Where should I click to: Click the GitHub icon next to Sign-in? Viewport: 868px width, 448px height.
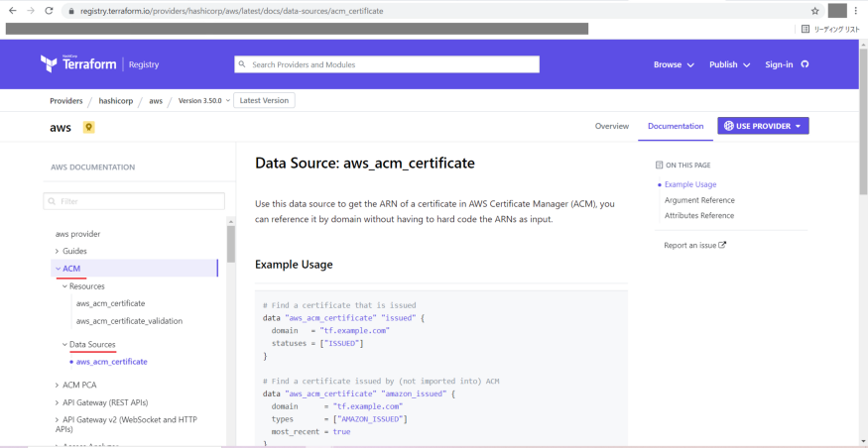tap(805, 64)
